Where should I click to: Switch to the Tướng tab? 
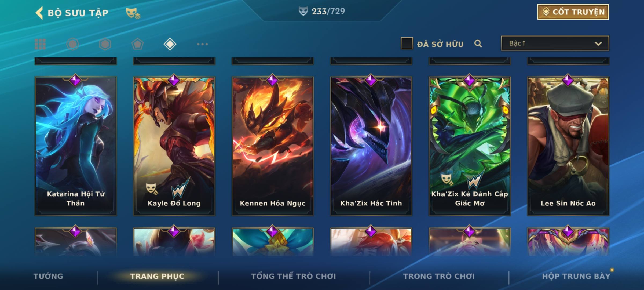tap(48, 276)
